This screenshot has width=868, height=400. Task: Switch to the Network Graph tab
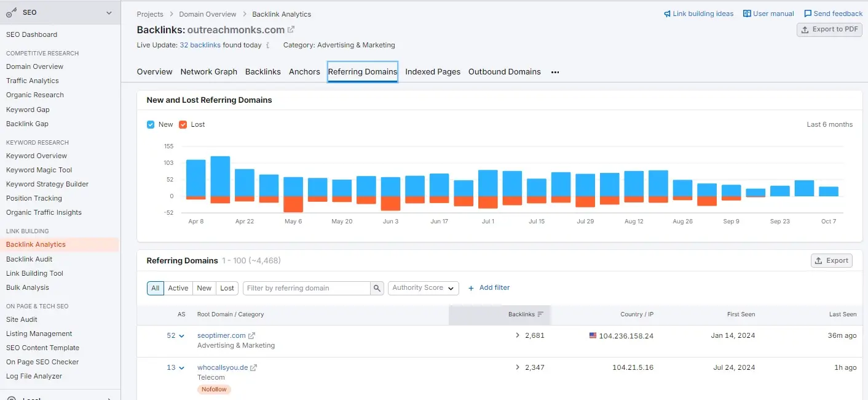(208, 71)
